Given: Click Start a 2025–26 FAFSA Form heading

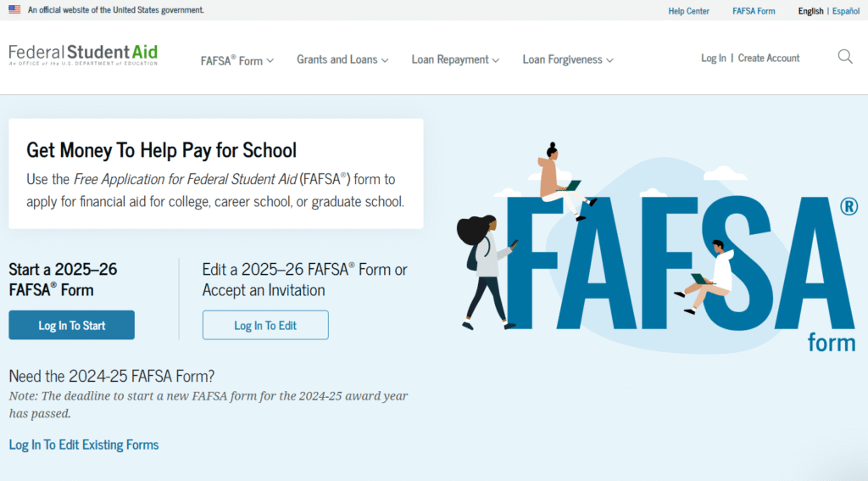Looking at the screenshot, I should point(63,279).
